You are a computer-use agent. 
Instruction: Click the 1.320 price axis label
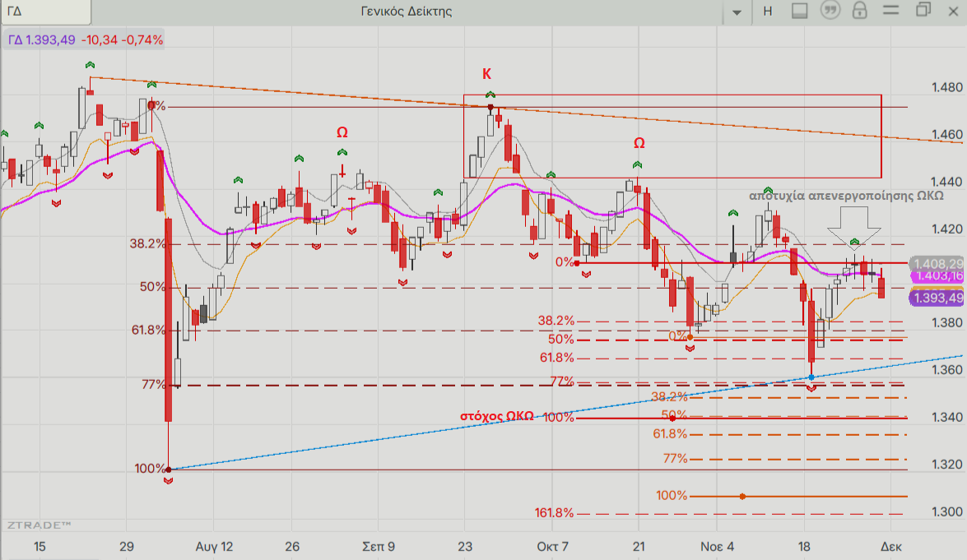tap(946, 465)
